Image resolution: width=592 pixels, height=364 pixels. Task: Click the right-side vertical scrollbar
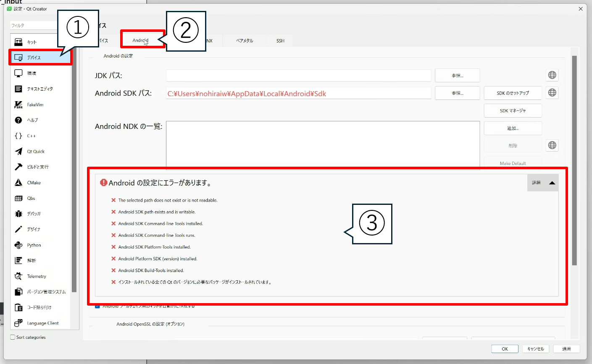coord(574,160)
